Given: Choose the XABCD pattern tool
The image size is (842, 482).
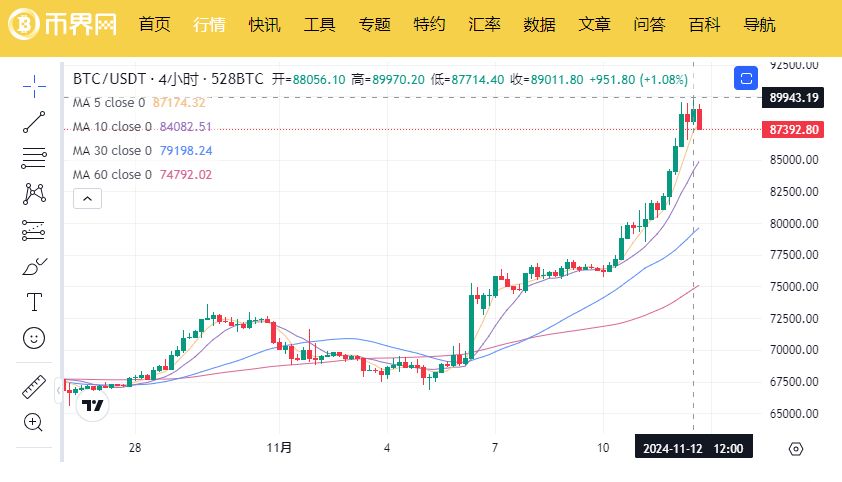Looking at the screenshot, I should click(x=34, y=194).
